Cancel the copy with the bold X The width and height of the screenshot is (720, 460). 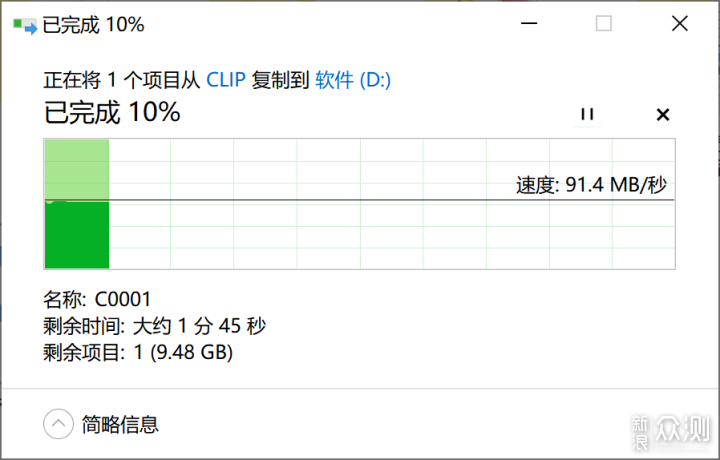point(663,114)
